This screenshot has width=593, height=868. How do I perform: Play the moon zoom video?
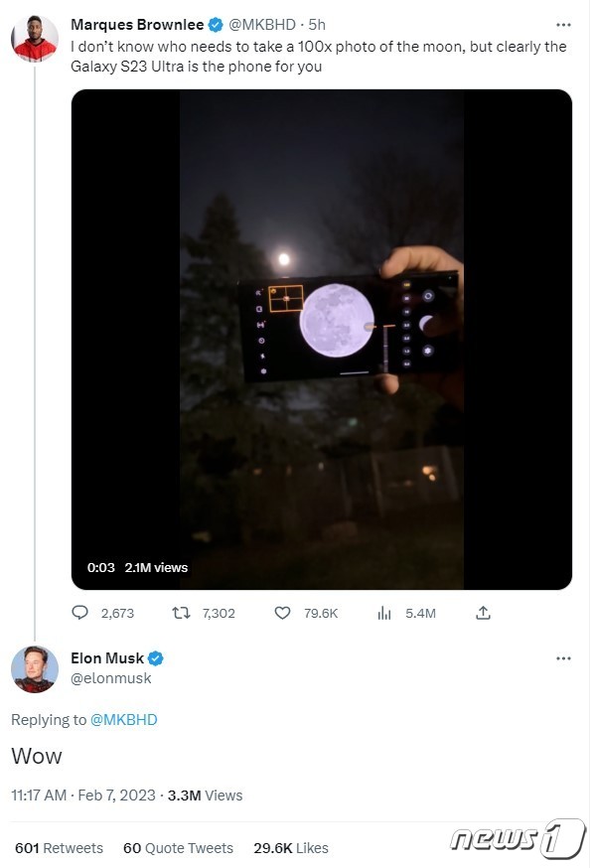[x=322, y=340]
